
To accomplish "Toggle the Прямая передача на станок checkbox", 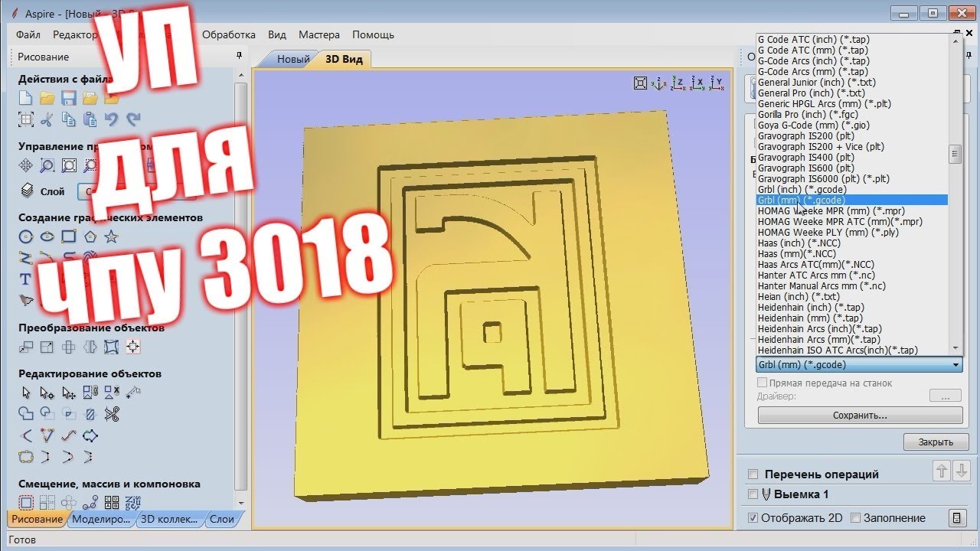I will (x=762, y=383).
